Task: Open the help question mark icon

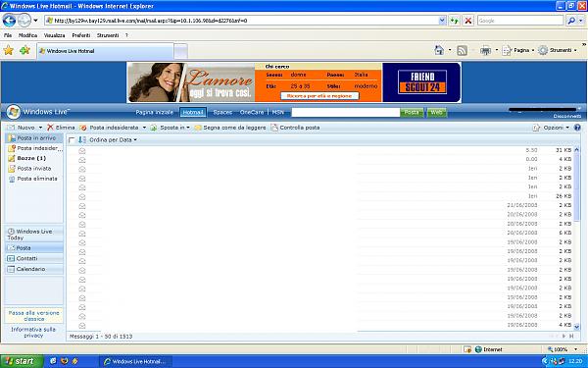Action: (577, 128)
